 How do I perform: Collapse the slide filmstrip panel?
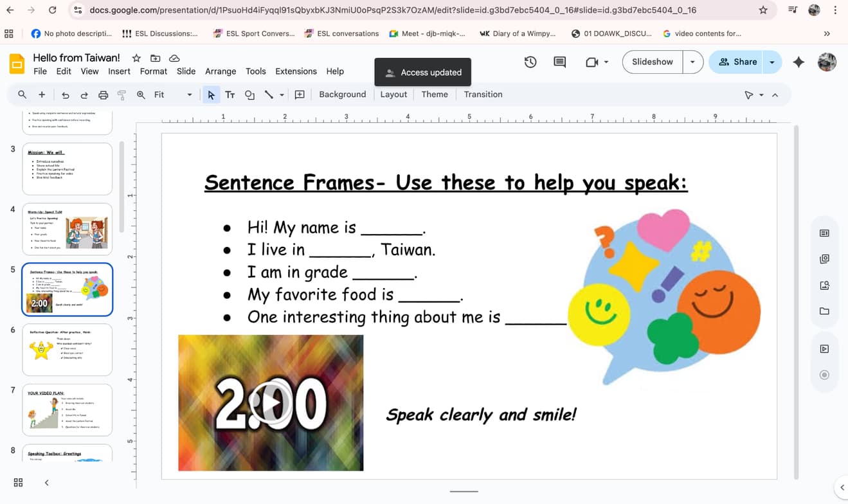point(45,482)
